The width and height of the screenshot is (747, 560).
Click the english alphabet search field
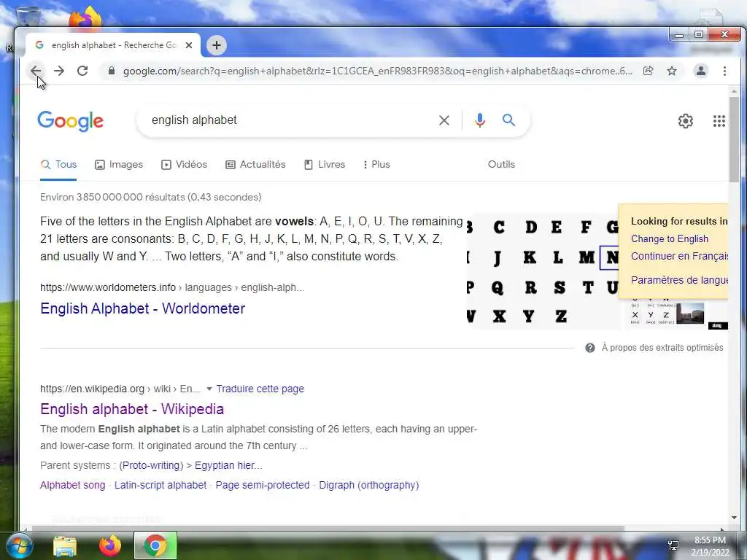click(290, 120)
